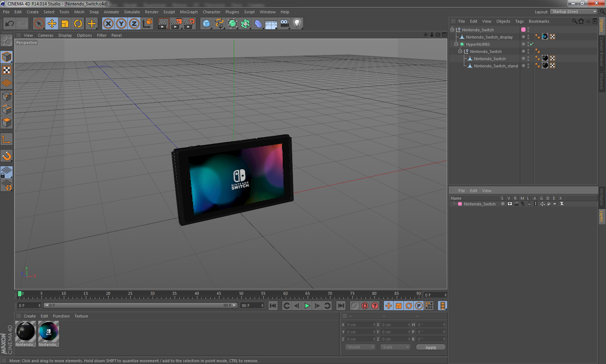This screenshot has height=364, width=606.
Task: Toggle Autokeying button
Action: tap(365, 306)
